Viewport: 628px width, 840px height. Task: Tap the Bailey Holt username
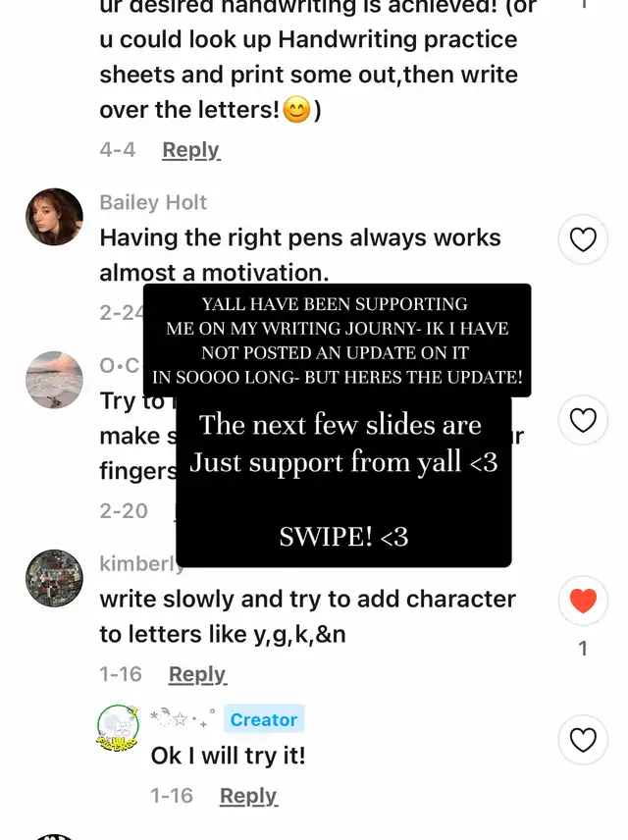tap(153, 202)
